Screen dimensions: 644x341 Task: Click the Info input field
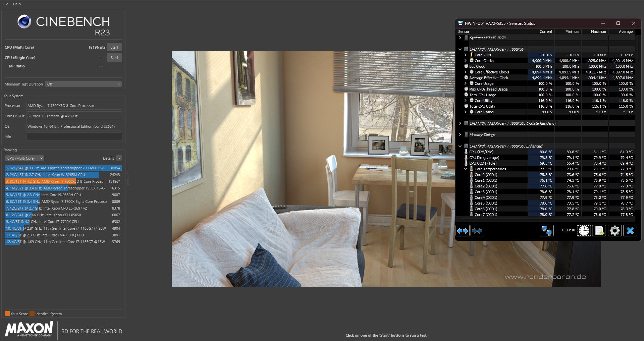[74, 137]
